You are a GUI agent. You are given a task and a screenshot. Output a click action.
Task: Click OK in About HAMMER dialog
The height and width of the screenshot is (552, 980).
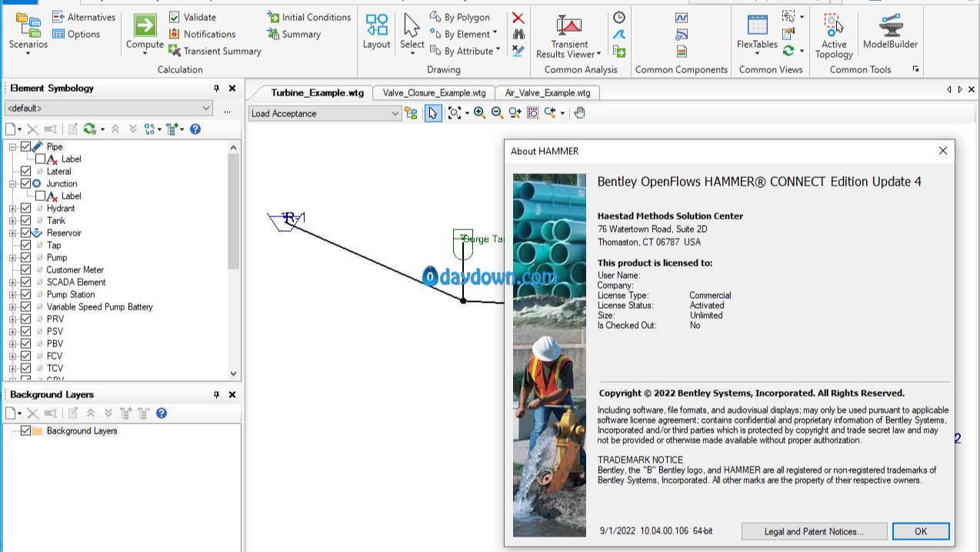click(x=921, y=531)
